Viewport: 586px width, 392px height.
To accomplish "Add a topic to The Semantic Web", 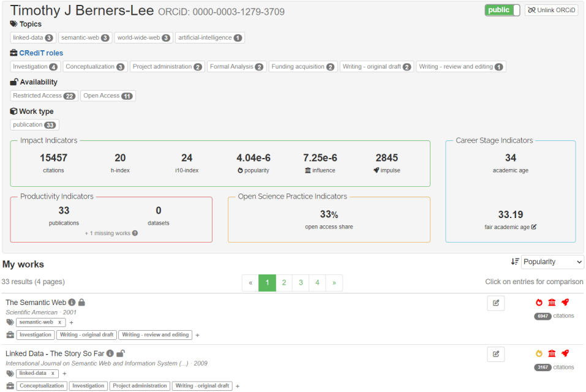I will click(72, 323).
